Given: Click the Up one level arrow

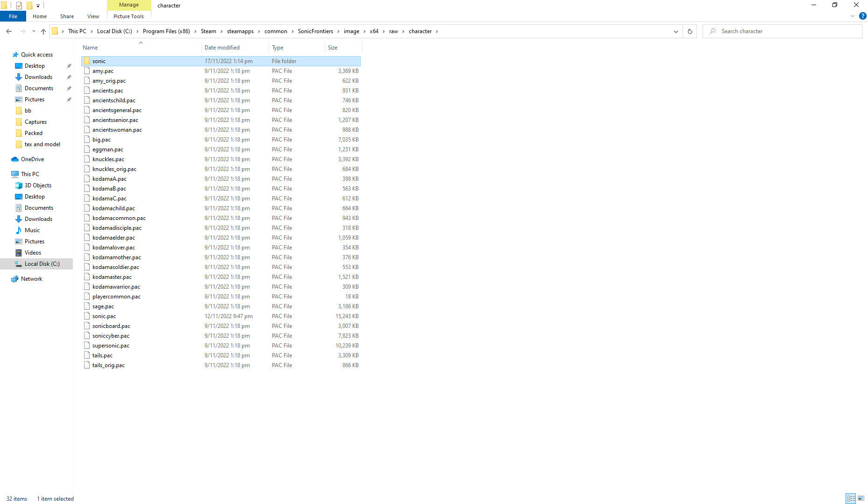Looking at the screenshot, I should (x=43, y=31).
